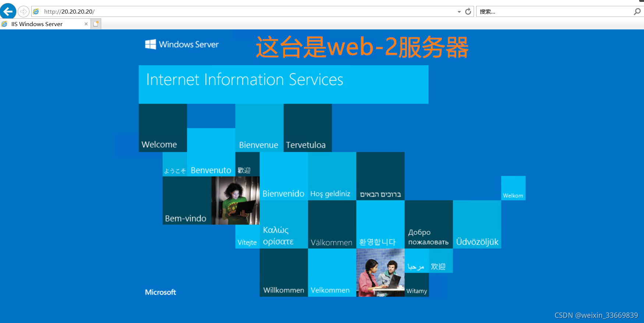Click the orange web-2 server heading
This screenshot has height=323, width=644.
[362, 47]
